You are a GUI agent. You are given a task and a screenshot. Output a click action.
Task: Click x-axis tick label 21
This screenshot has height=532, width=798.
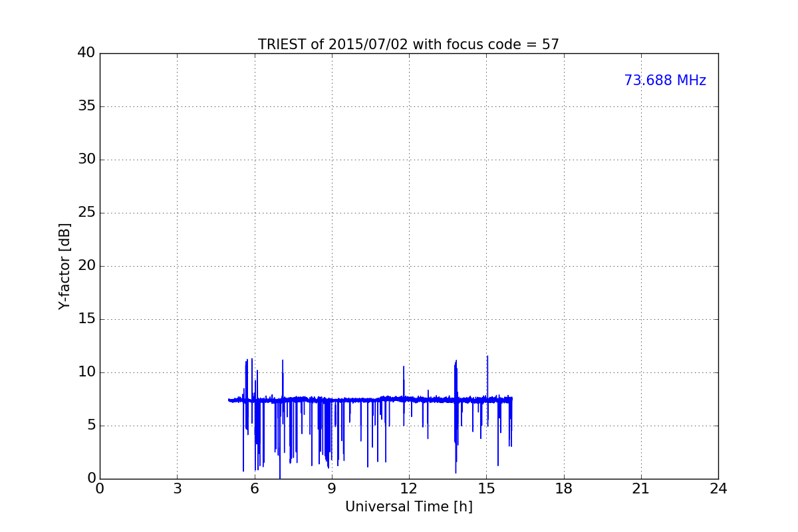[641, 489]
